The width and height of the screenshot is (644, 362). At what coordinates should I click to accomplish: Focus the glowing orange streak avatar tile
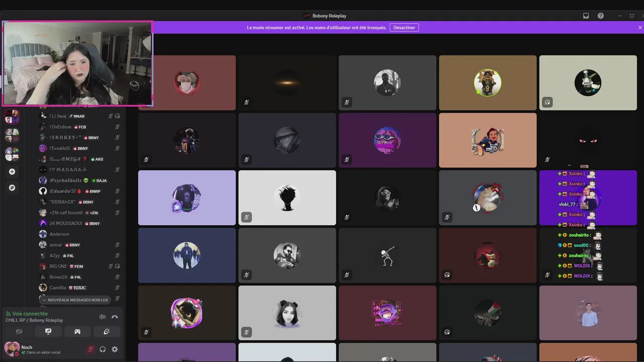tap(287, 82)
